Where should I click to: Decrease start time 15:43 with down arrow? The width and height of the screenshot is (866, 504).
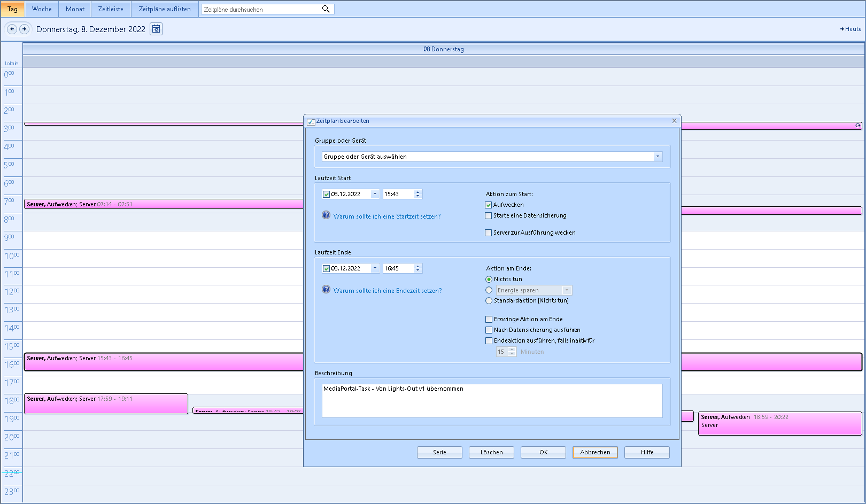click(x=417, y=196)
